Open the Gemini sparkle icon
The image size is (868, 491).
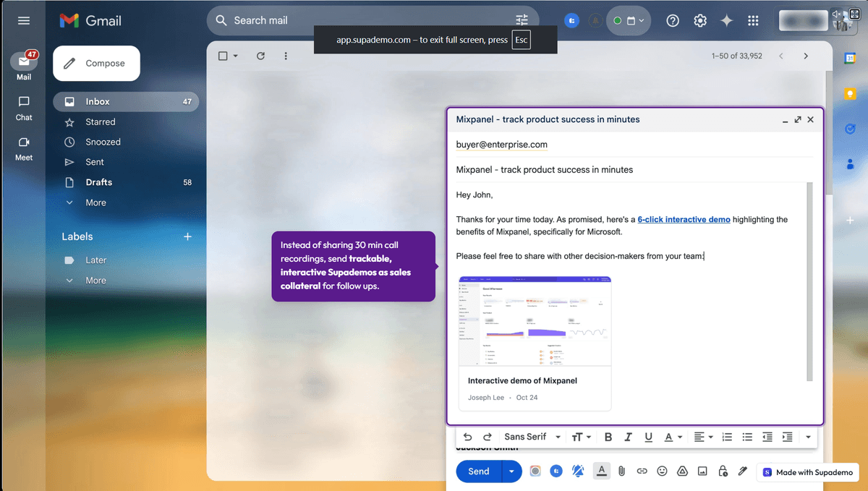click(727, 21)
